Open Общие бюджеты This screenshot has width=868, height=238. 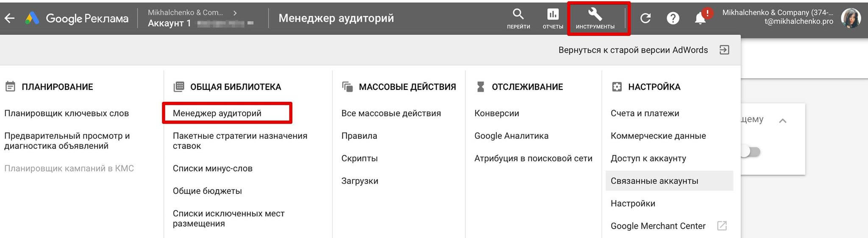tap(207, 191)
